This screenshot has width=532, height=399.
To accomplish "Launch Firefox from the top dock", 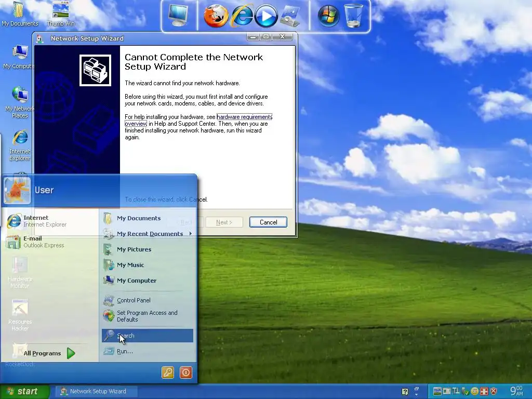I will point(216,16).
